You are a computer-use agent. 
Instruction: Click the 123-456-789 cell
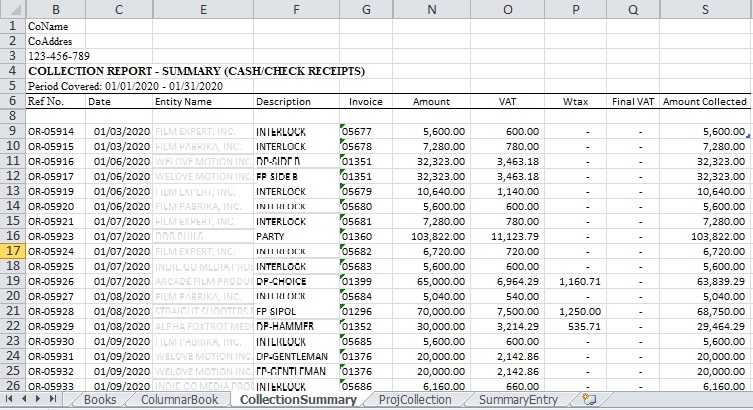pyautogui.click(x=56, y=56)
